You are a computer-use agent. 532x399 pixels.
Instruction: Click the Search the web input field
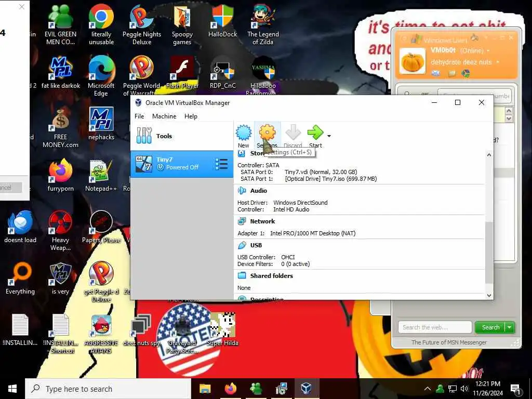[x=435, y=327]
